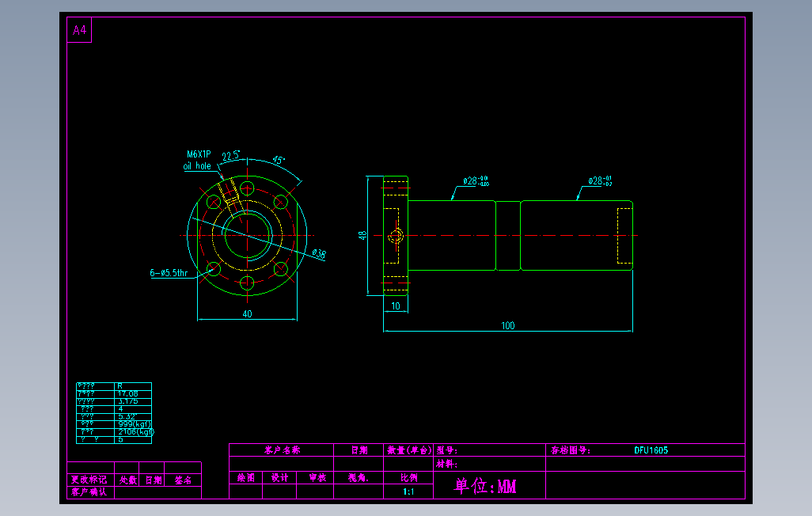This screenshot has height=516, width=812.
Task: Select the 1:1 scale value
Action: (x=408, y=491)
